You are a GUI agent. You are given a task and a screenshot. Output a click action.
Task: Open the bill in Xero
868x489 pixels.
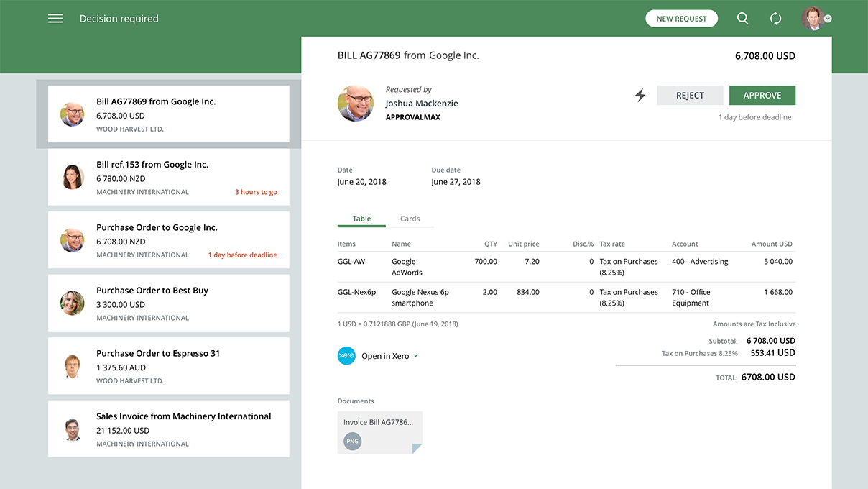384,355
